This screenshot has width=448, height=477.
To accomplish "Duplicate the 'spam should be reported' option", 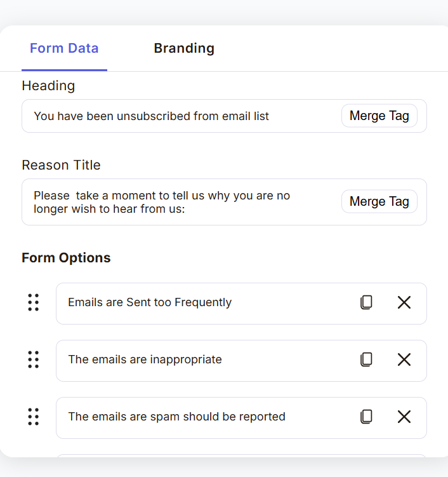I will tap(366, 417).
